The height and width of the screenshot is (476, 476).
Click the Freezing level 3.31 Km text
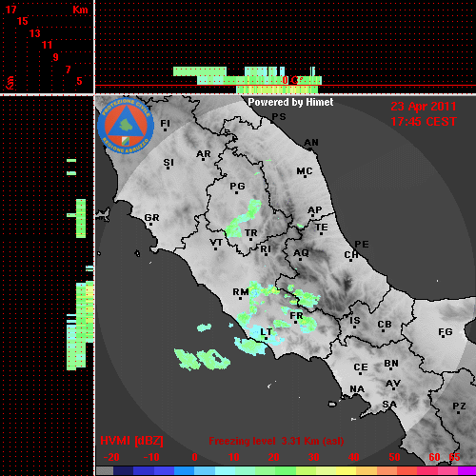276,441
